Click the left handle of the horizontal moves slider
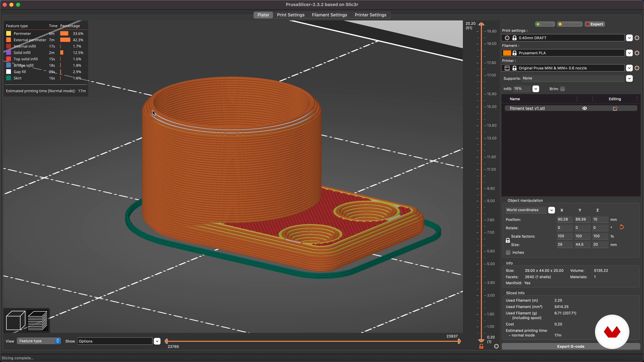 tap(166, 341)
